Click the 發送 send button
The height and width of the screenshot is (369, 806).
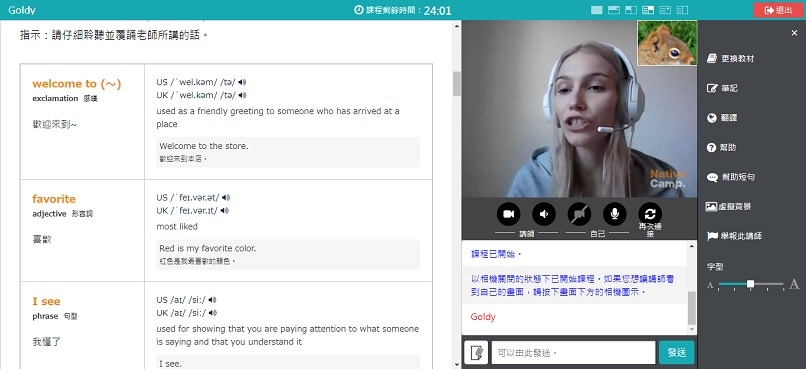pyautogui.click(x=676, y=353)
